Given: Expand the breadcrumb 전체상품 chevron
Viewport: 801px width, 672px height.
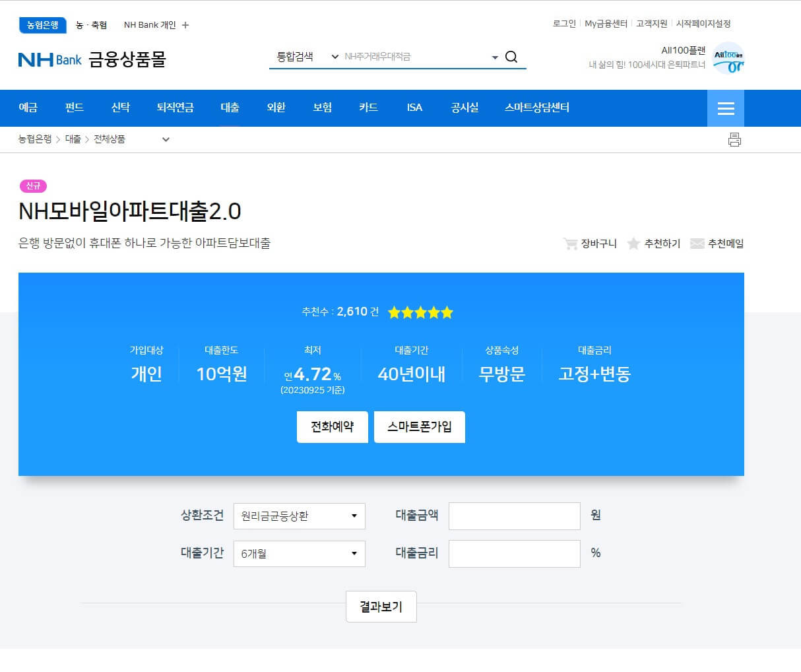Looking at the screenshot, I should point(166,139).
